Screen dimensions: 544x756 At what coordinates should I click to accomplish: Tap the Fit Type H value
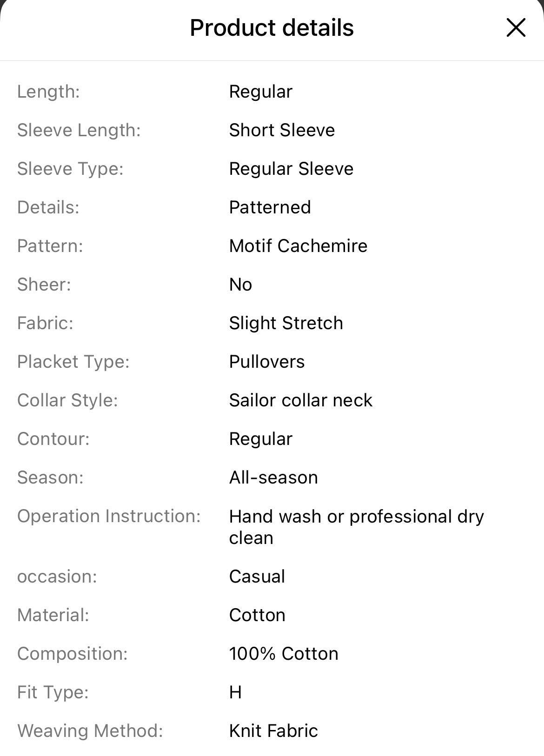(235, 692)
